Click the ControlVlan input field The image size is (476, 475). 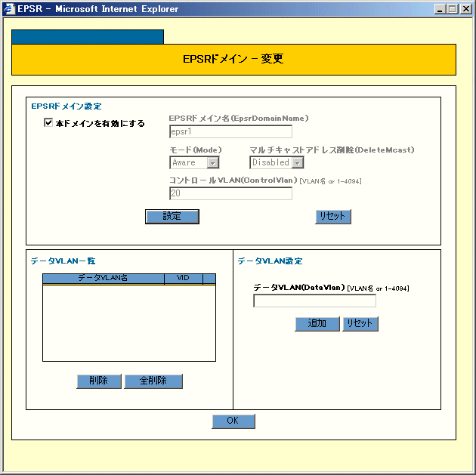(x=230, y=193)
